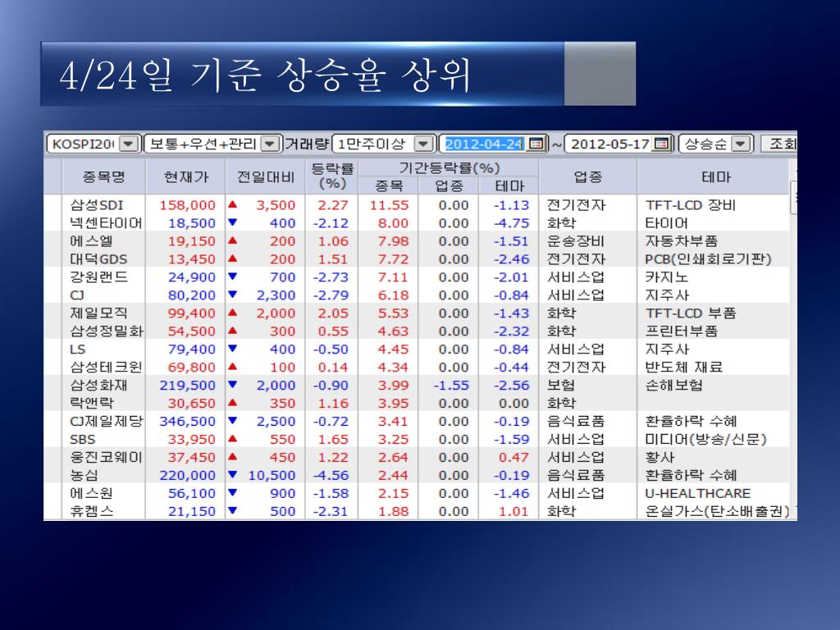Select the 2012-04-24 start date field
This screenshot has width=840, height=630.
(484, 144)
